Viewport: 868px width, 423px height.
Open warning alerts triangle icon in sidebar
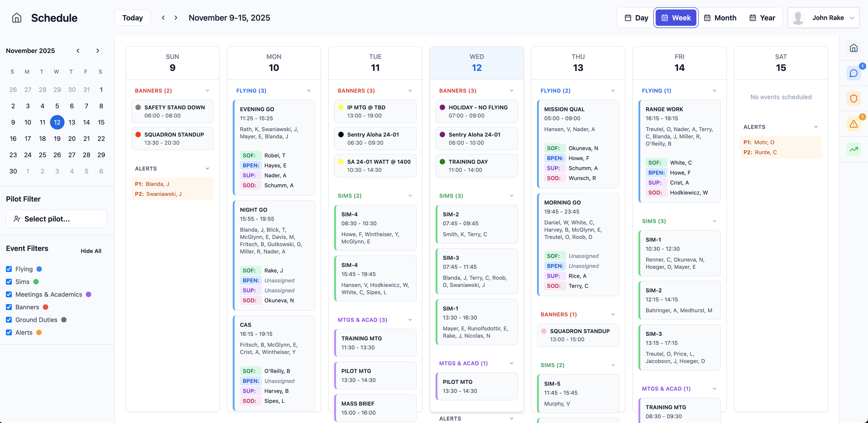point(853,124)
